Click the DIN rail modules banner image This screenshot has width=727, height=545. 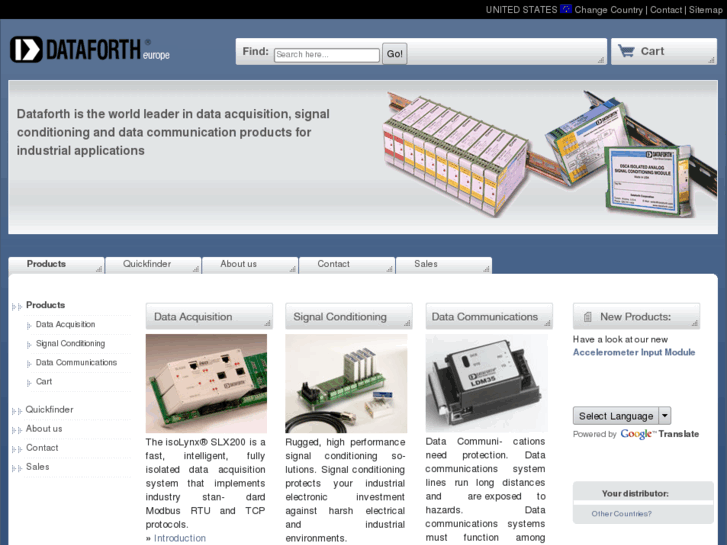(549, 155)
